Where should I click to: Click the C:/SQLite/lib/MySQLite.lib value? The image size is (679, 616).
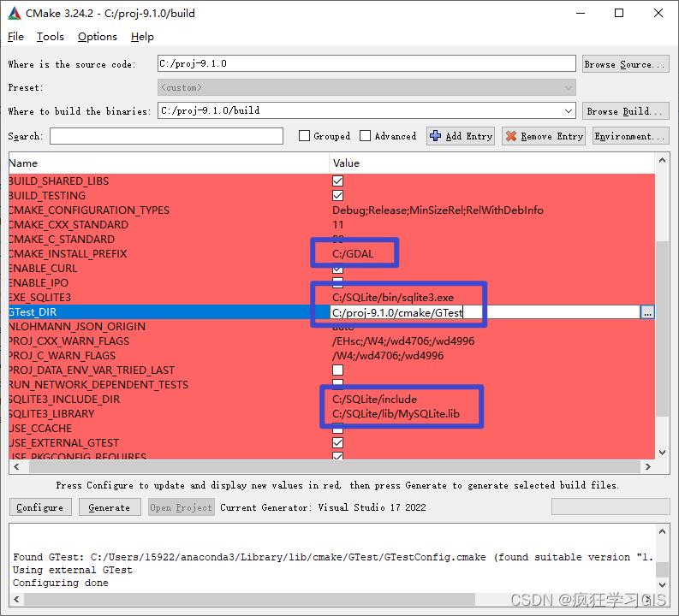pos(396,414)
